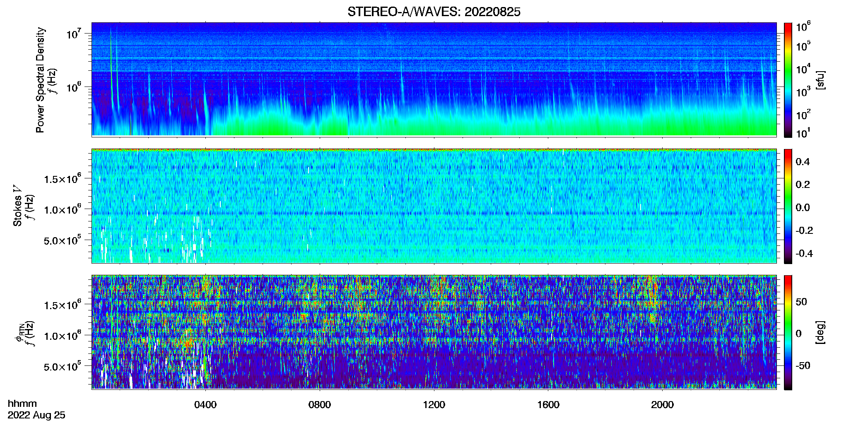
Task: Click the -50 value on degrees color scale
Action: (x=803, y=365)
